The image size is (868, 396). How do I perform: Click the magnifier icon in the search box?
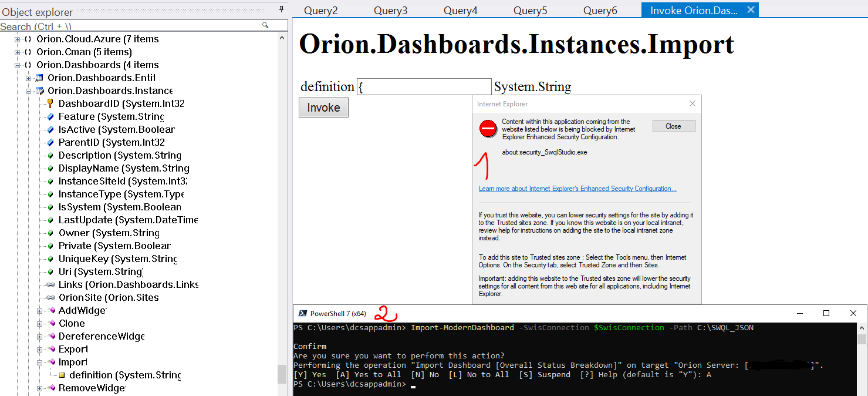coord(265,26)
